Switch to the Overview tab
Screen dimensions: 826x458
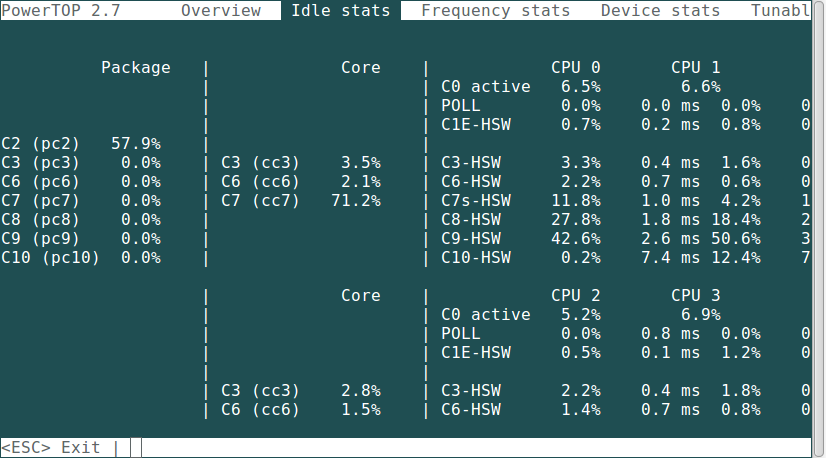point(221,11)
